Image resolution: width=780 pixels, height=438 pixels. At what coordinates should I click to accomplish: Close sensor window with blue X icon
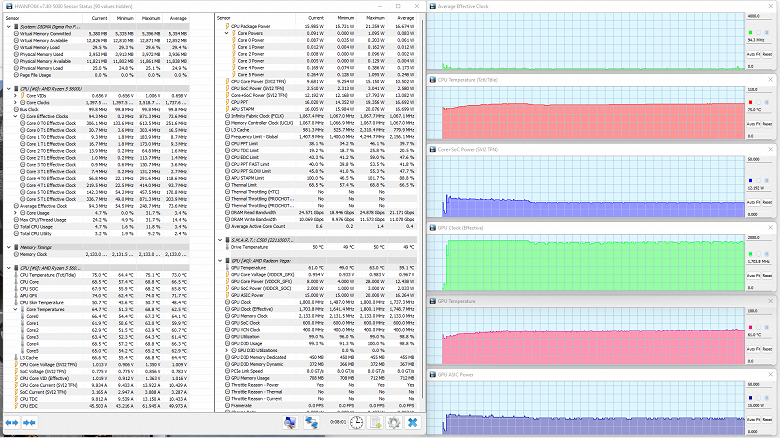tap(412, 423)
